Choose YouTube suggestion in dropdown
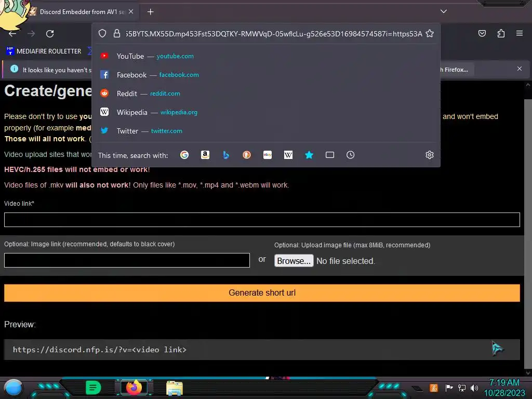 (267, 56)
